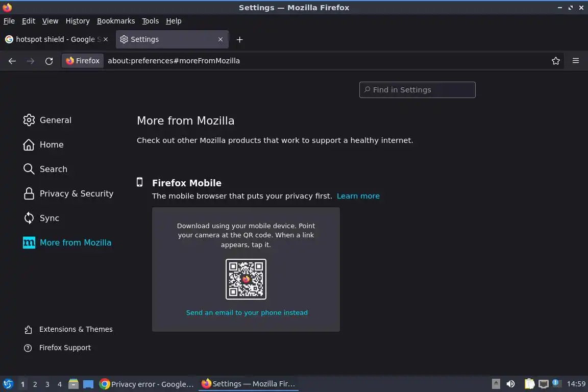Click the network monitor tray icon
The image size is (588, 392).
(544, 384)
